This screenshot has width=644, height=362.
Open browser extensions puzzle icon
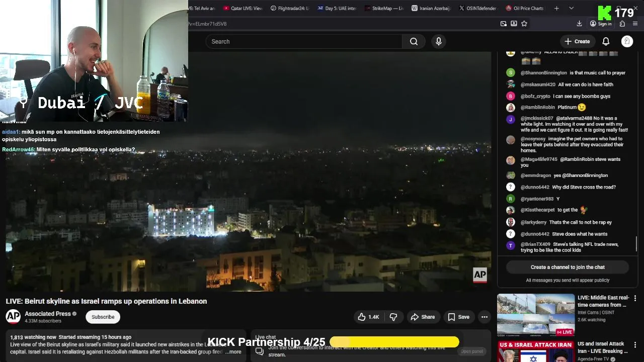tap(622, 24)
